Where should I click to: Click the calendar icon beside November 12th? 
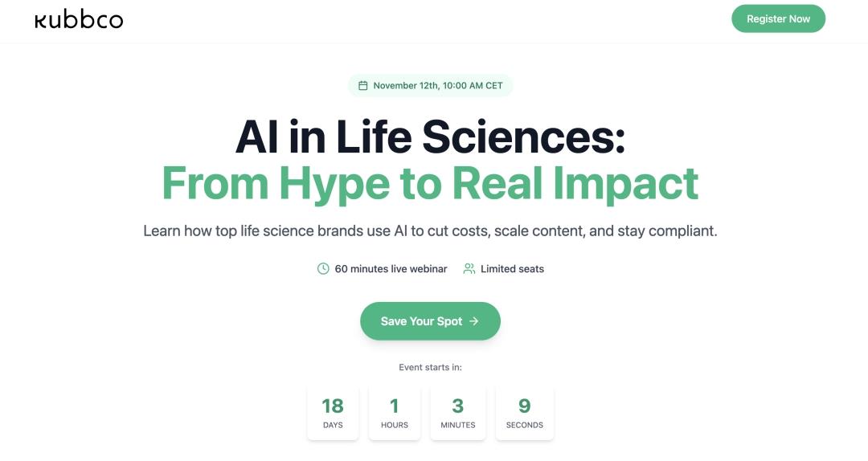pyautogui.click(x=363, y=85)
